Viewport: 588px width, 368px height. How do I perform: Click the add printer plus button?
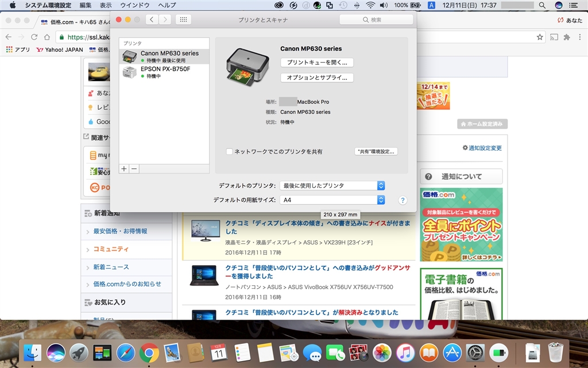(x=123, y=168)
